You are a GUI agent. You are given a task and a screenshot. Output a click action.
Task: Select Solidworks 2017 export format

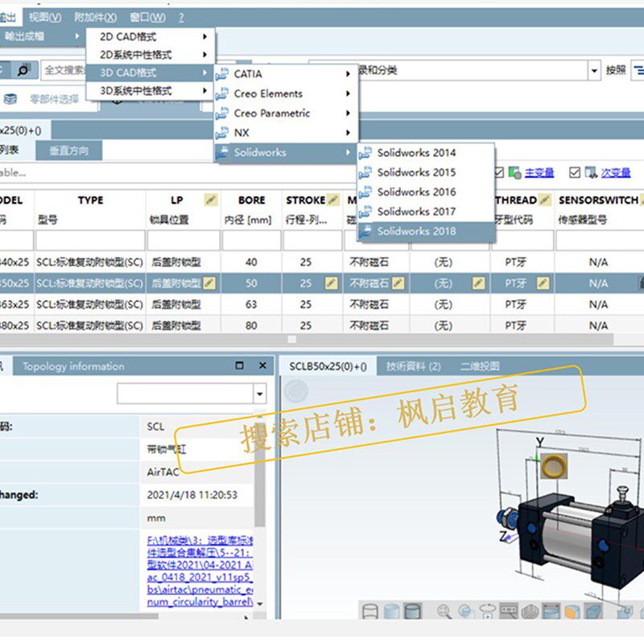pyautogui.click(x=426, y=212)
